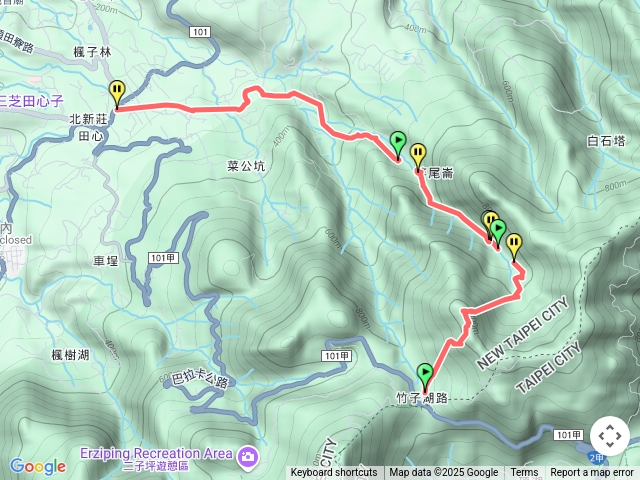
Task: Click the 101甲 road shield near 車埕
Action: pos(162,258)
